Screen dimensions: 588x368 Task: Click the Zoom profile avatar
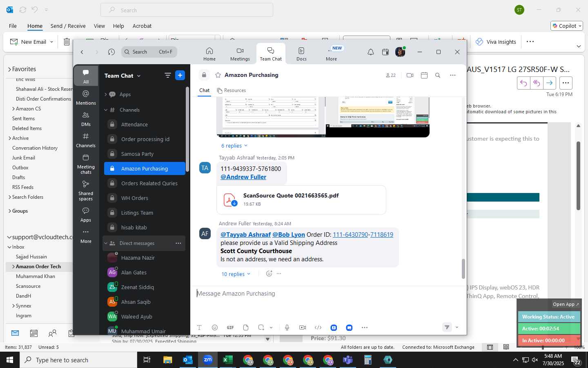[x=400, y=52]
